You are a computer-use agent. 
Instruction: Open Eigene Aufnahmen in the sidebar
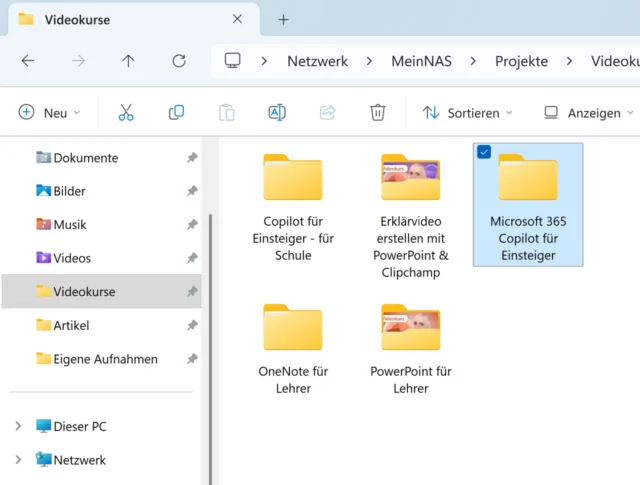pos(101,359)
